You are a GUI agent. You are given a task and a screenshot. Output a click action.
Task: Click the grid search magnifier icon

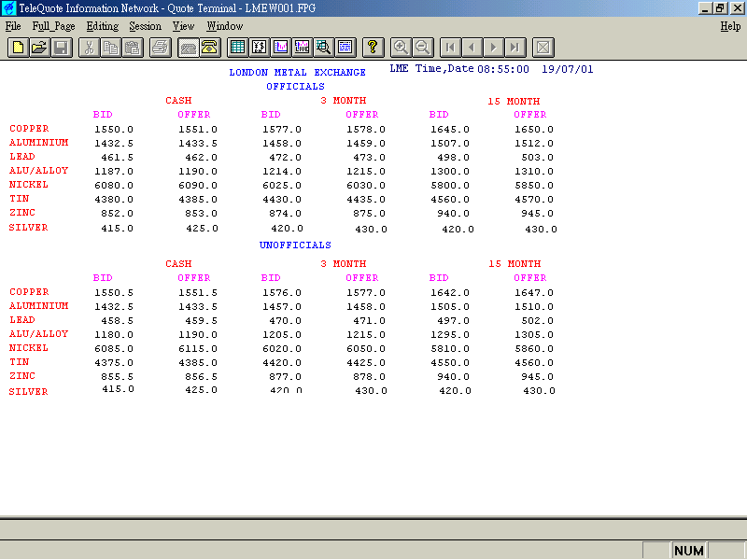pyautogui.click(x=323, y=48)
